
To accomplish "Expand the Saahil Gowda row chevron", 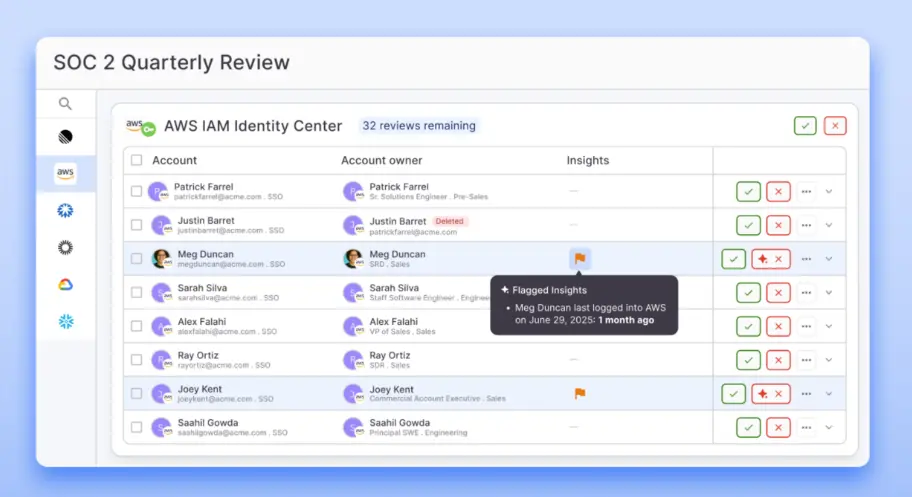I will (x=828, y=428).
